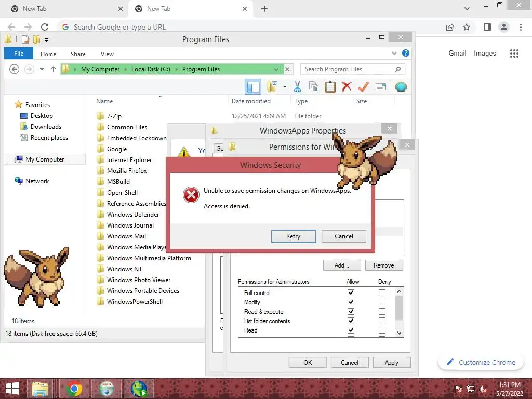532x399 pixels.
Task: Click Add... in Permissions dialog
Action: [x=342, y=265]
